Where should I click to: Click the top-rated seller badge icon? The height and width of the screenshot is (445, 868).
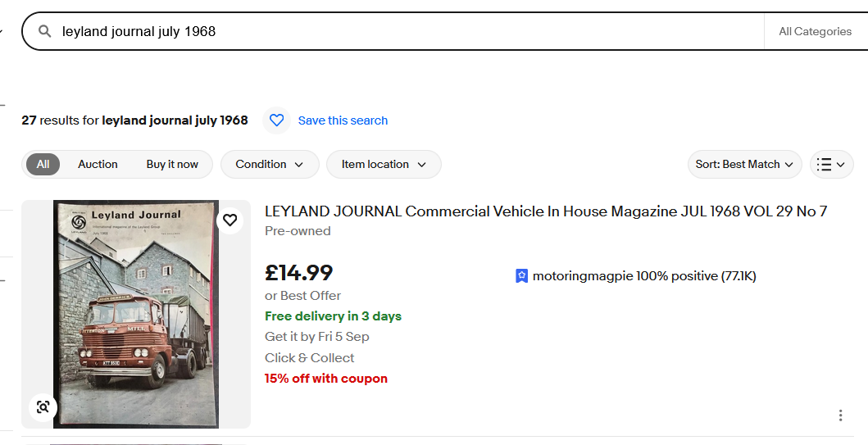click(521, 276)
